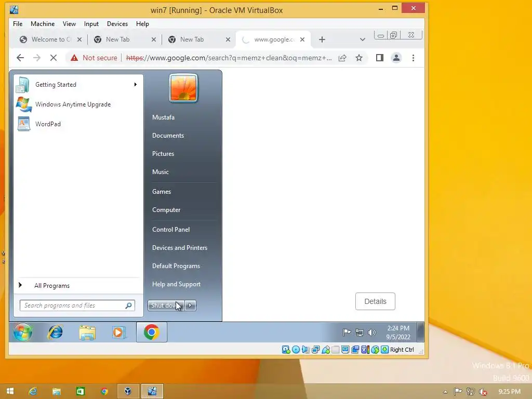Close the www.google.com tab
Screen dimensions: 532x399
pos(302,39)
